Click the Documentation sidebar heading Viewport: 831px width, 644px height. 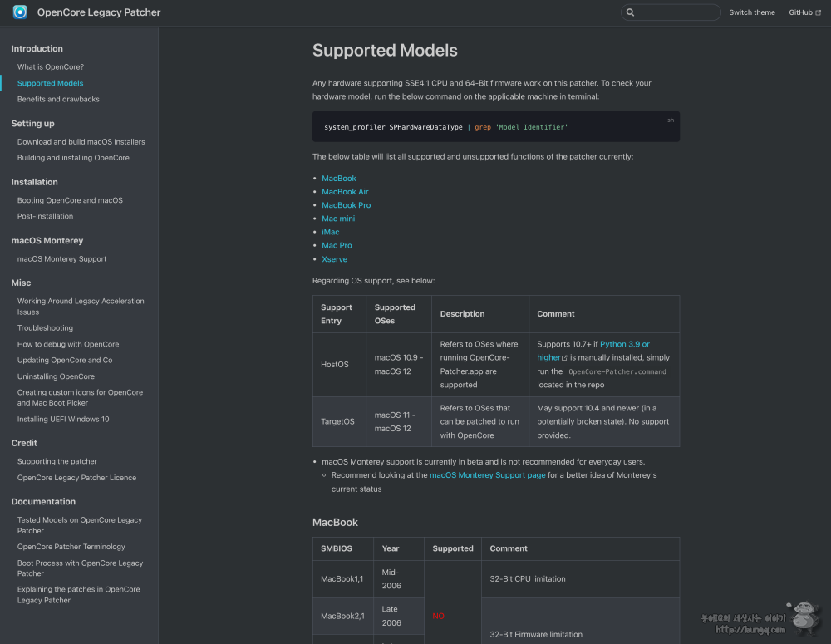click(x=43, y=501)
